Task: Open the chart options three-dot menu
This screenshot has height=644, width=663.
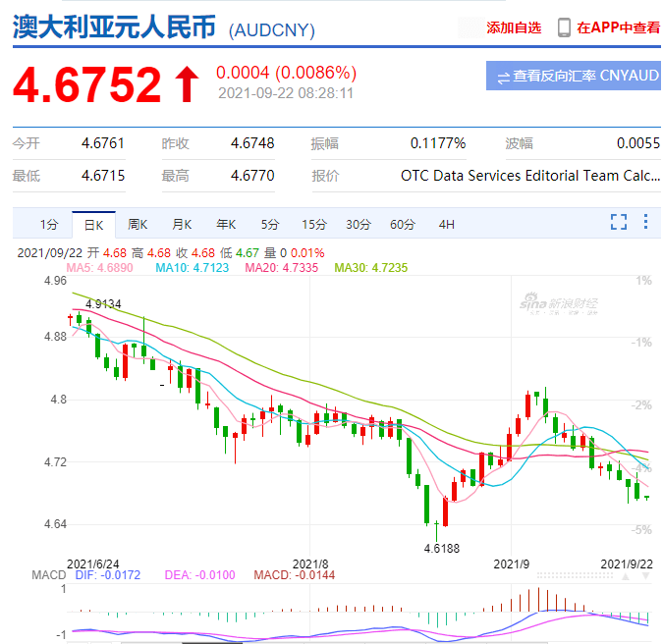Action: (x=645, y=222)
